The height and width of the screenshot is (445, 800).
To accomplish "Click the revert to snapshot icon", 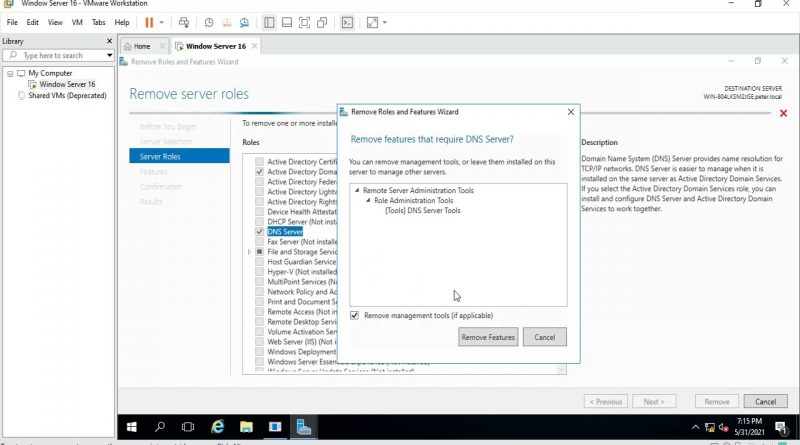I will point(227,22).
